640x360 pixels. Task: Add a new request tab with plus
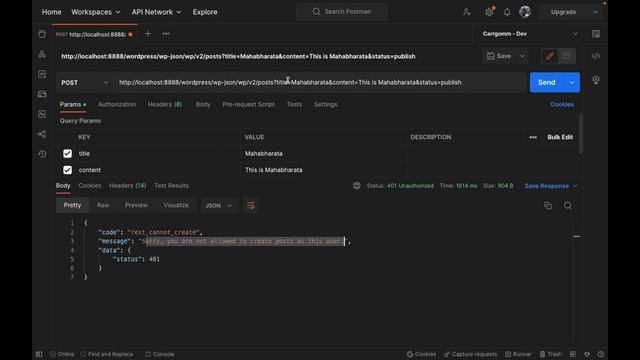point(148,34)
